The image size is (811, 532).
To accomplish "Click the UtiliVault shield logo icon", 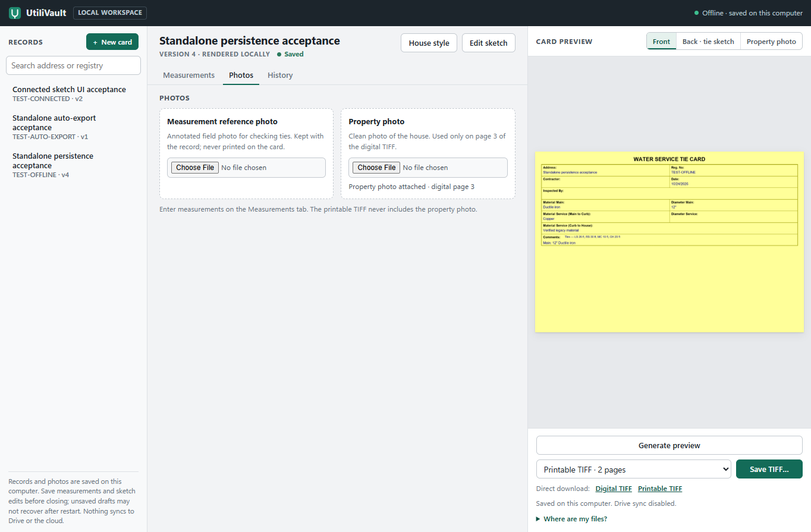I will 15,13.
